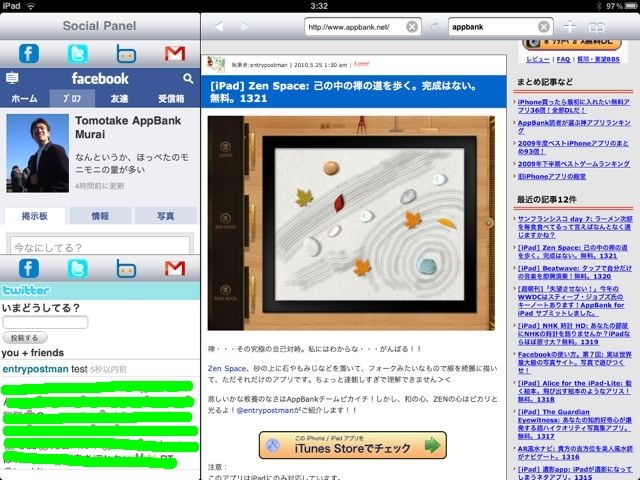This screenshot has height=480, width=640.
Task: Click the 投稿する post button
Action: coord(25,338)
